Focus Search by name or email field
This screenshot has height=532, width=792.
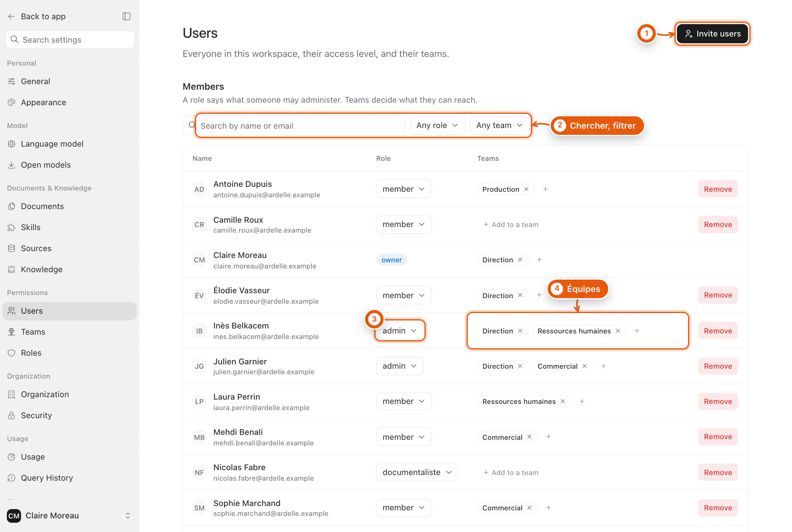coord(294,126)
